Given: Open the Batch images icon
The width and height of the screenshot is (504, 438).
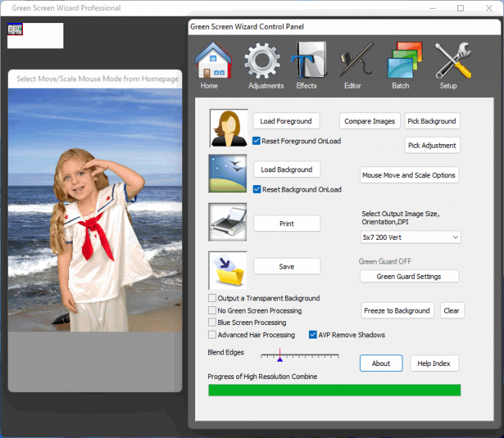Looking at the screenshot, I should [x=402, y=61].
